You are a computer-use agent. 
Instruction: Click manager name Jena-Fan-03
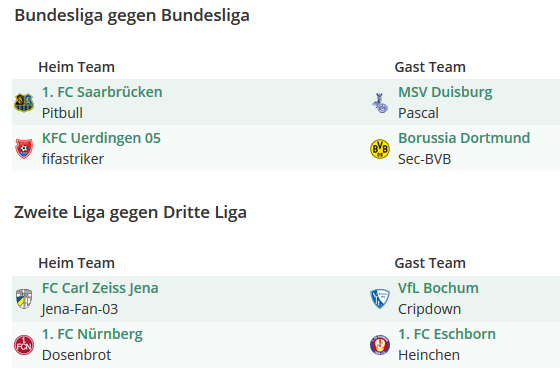(x=80, y=309)
